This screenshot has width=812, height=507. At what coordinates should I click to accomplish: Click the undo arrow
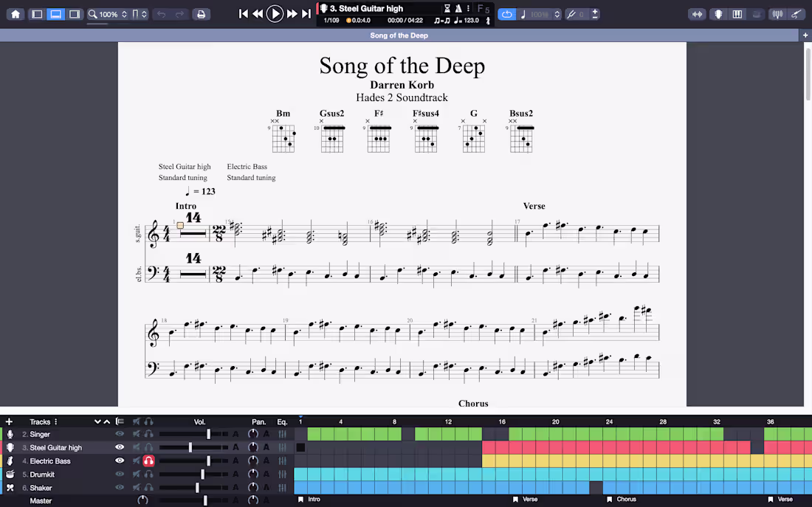(161, 14)
